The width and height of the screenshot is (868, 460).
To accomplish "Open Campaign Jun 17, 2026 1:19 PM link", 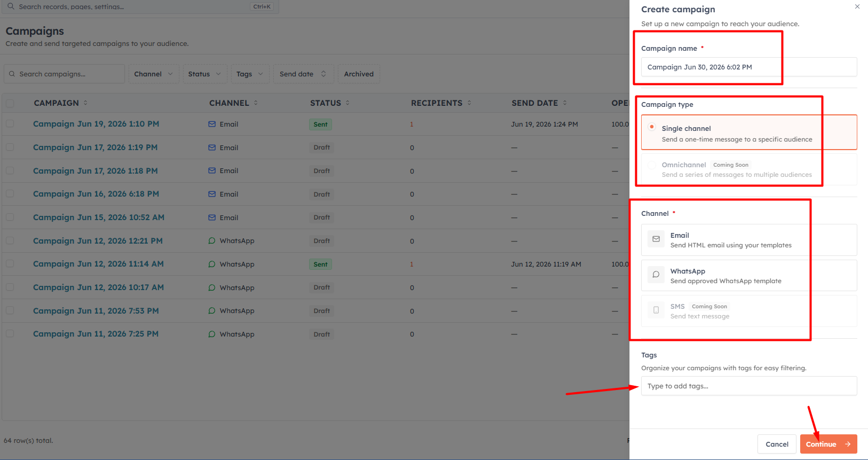I will [x=96, y=147].
